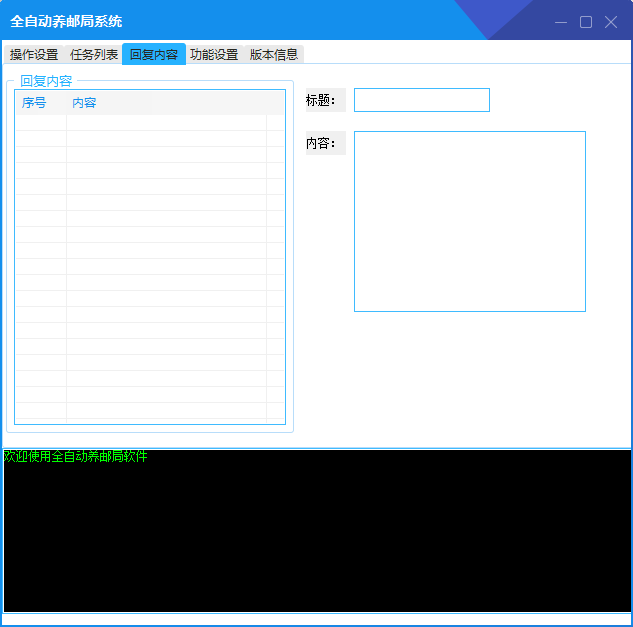Click the 标题 input field
Image resolution: width=633 pixels, height=627 pixels.
(x=422, y=100)
